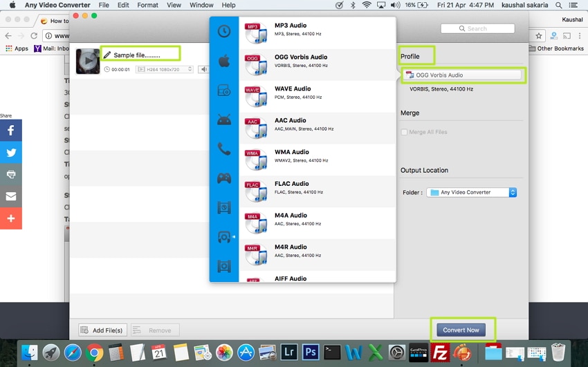Viewport: 588px width, 367px height.
Task: Share page on Twitter in browser
Action: coord(11,153)
